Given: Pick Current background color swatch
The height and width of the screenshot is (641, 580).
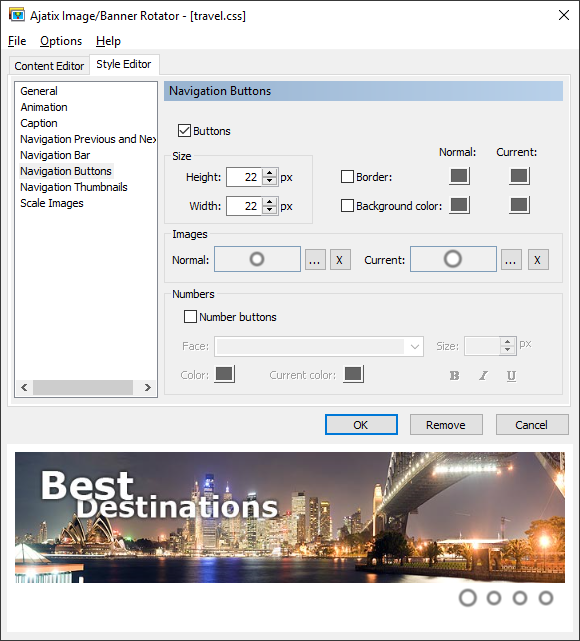Looking at the screenshot, I should coord(519,205).
